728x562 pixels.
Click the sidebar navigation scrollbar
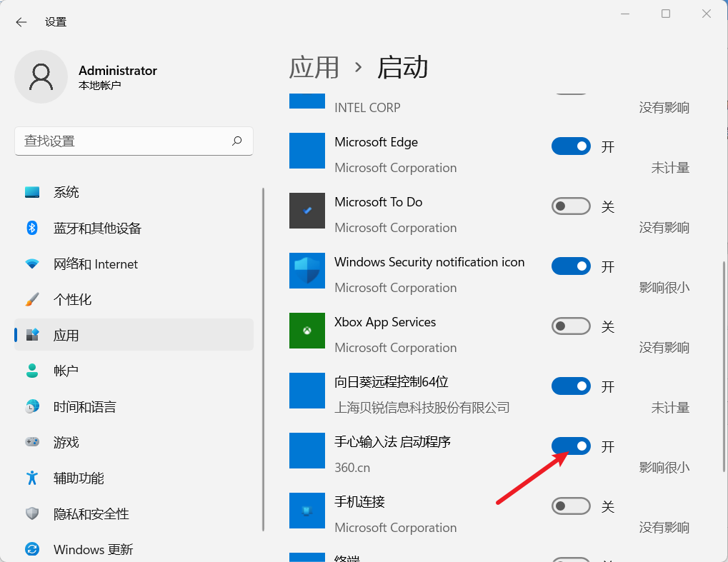point(263,359)
